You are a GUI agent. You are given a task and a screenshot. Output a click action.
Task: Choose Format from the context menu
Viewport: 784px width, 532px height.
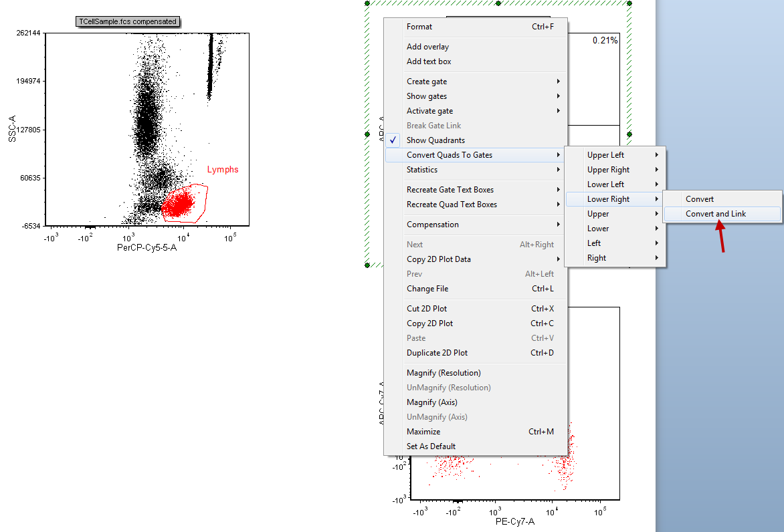coord(419,27)
